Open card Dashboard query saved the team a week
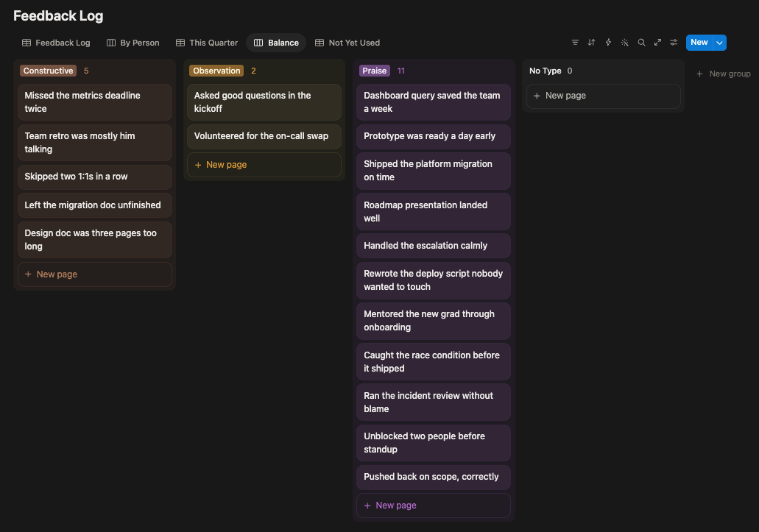The image size is (759, 532). tap(434, 102)
